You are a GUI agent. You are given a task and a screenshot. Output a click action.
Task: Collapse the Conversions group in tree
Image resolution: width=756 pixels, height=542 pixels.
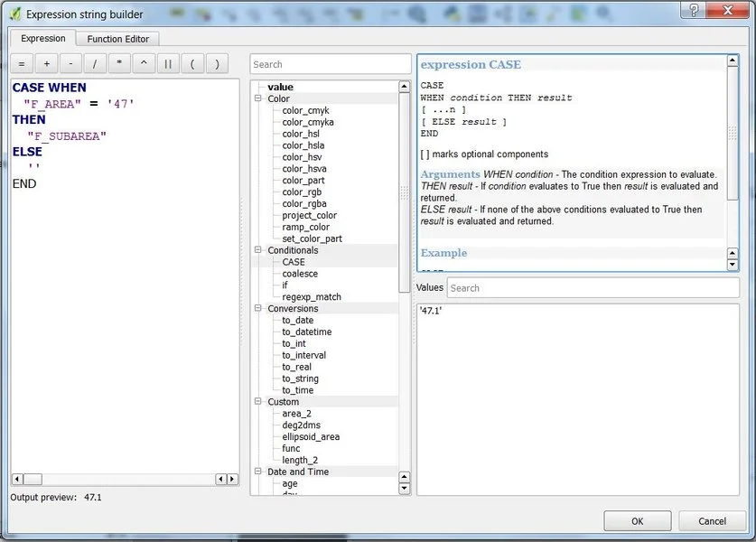coord(258,309)
